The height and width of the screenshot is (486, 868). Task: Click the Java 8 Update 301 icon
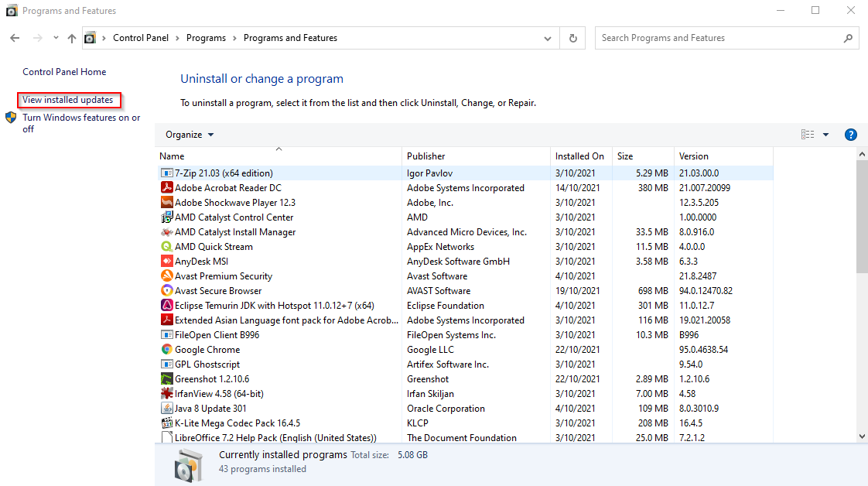point(166,408)
